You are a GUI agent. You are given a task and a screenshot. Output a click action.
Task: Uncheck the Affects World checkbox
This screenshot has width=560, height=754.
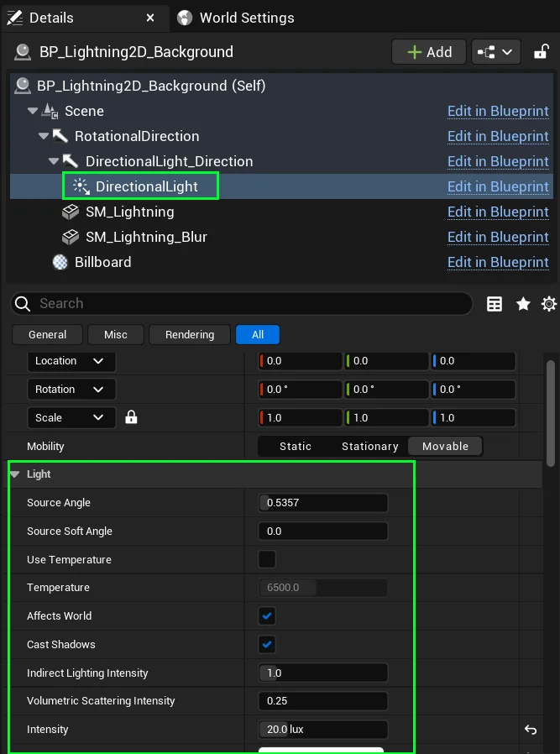pos(267,616)
